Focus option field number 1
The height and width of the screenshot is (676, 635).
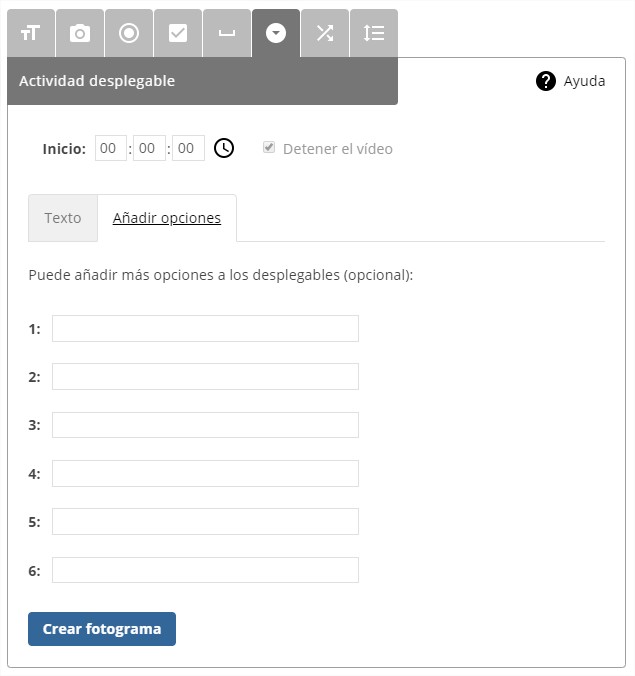point(205,328)
